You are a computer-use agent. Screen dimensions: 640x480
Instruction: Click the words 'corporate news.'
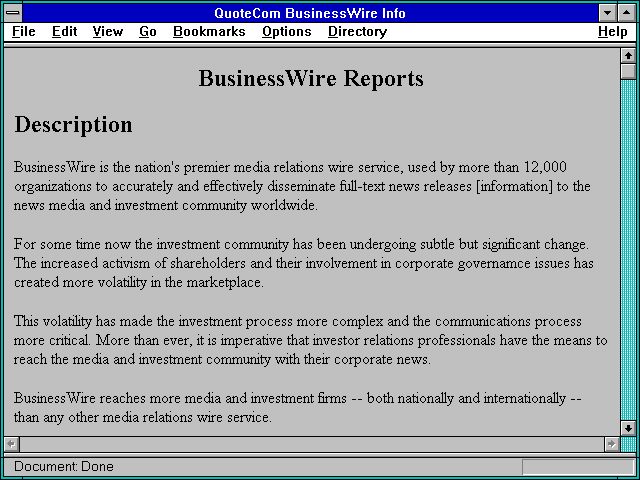click(x=382, y=360)
